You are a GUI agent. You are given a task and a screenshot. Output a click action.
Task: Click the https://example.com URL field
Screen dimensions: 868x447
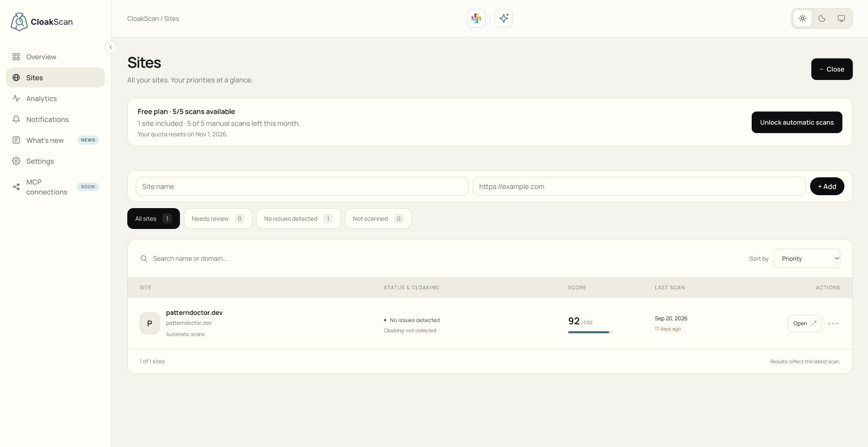point(639,186)
